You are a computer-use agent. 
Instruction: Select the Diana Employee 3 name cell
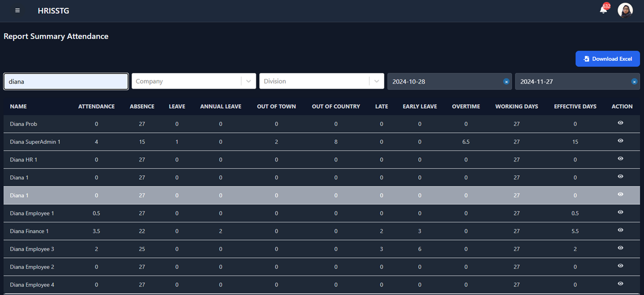point(32,249)
